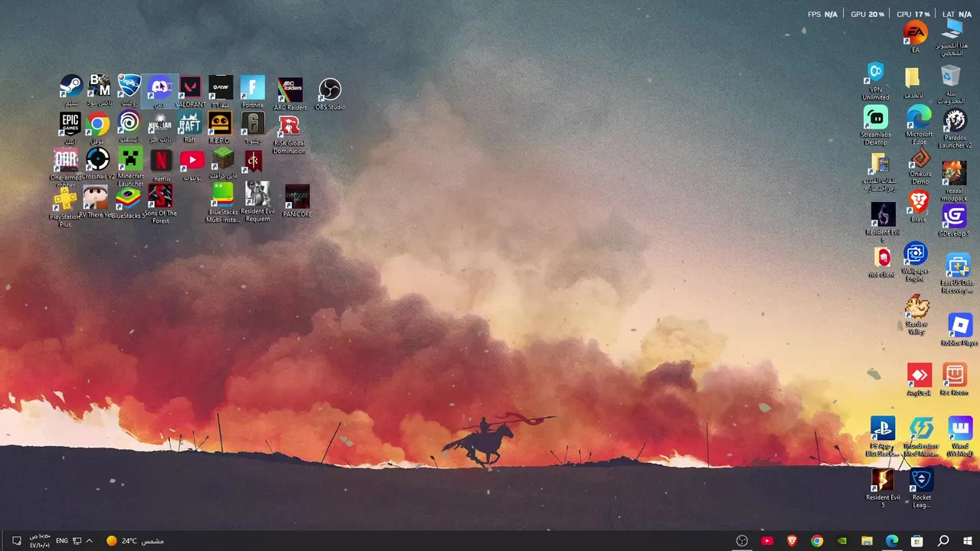Launch GDevelop 5 from the desktop

[954, 220]
